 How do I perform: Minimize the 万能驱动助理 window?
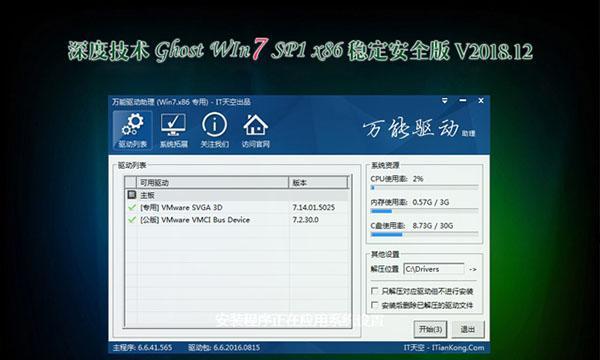[463, 101]
